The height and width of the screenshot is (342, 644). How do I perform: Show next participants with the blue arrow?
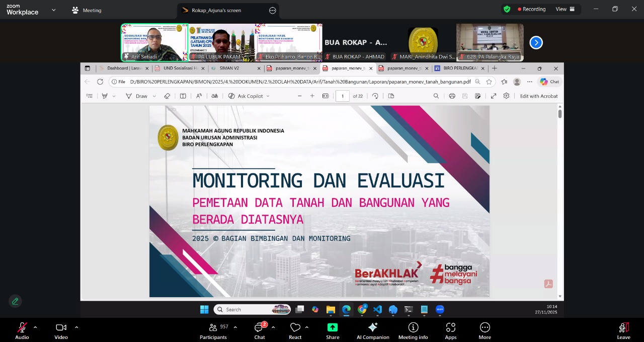point(536,43)
